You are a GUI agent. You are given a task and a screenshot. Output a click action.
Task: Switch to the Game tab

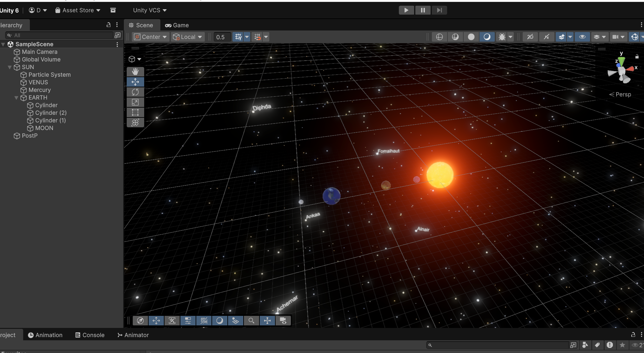tap(177, 25)
